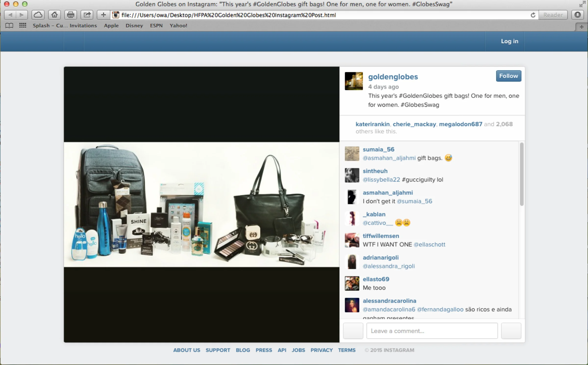The width and height of the screenshot is (588, 365).
Task: Open the Disney bookmark
Action: [x=134, y=26]
